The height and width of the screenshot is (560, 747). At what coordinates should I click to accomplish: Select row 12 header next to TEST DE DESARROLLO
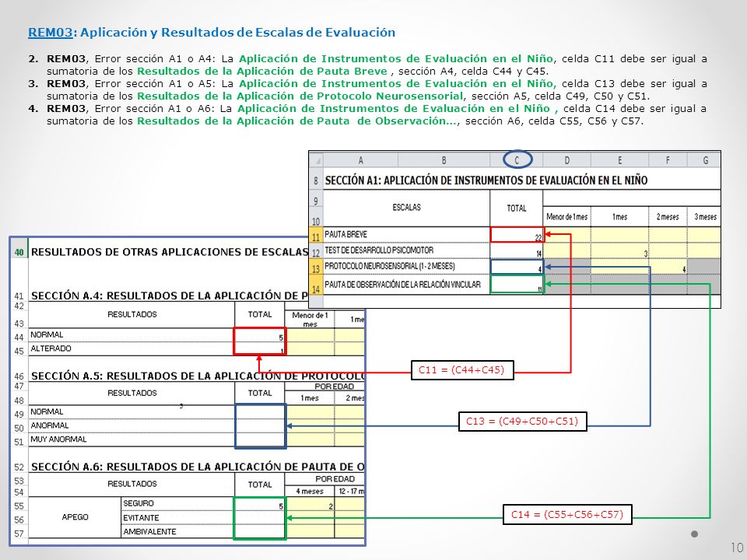tap(316, 252)
